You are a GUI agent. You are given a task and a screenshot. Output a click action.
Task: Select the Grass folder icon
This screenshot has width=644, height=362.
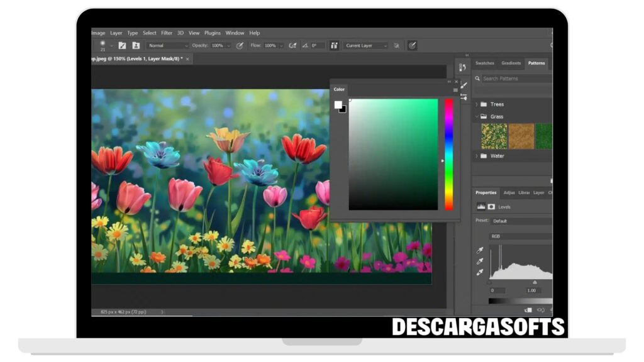pyautogui.click(x=484, y=116)
